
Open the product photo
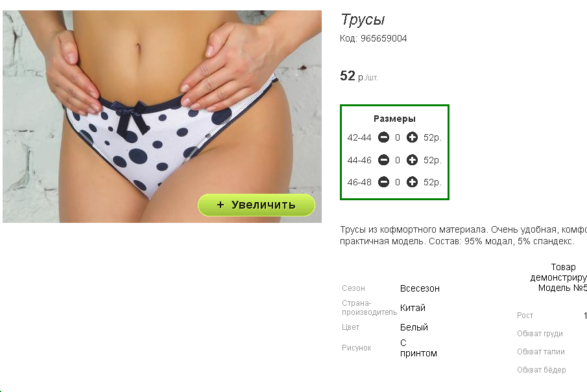click(x=162, y=117)
